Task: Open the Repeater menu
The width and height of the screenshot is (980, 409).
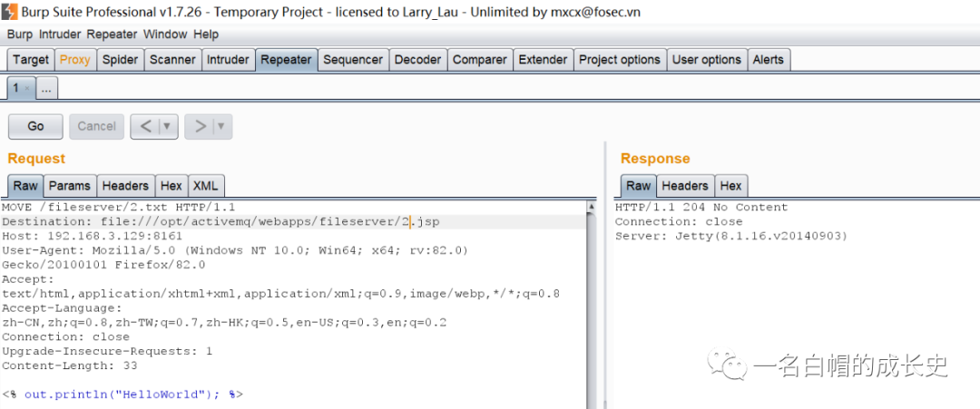Action: click(113, 34)
